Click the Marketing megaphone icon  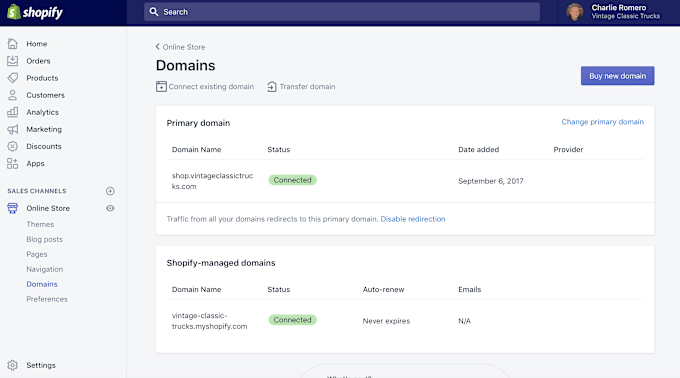tap(13, 129)
